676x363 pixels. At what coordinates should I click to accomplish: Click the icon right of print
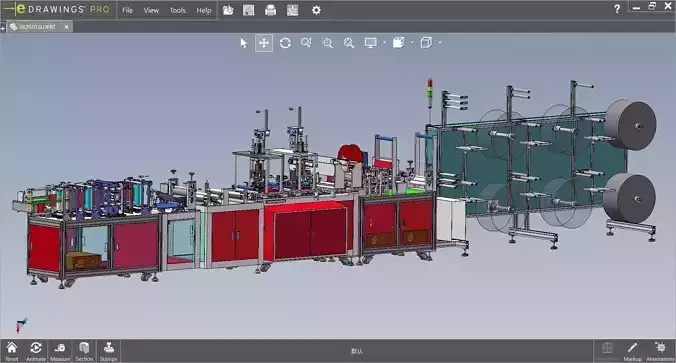pyautogui.click(x=292, y=10)
